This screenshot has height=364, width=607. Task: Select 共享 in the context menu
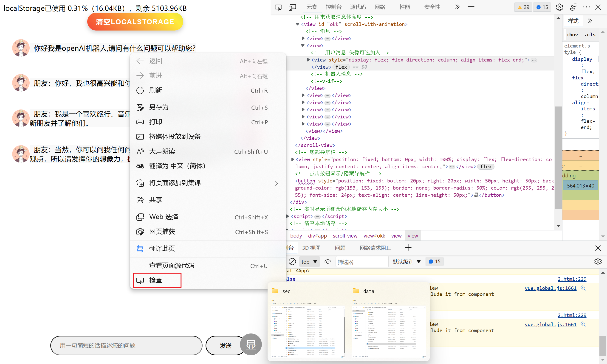tap(208, 200)
